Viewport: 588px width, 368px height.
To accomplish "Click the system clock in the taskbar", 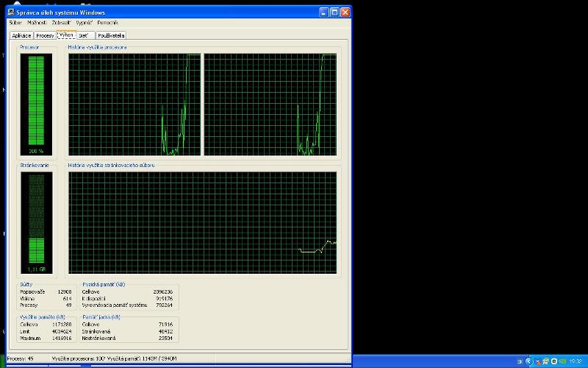I will (x=576, y=361).
